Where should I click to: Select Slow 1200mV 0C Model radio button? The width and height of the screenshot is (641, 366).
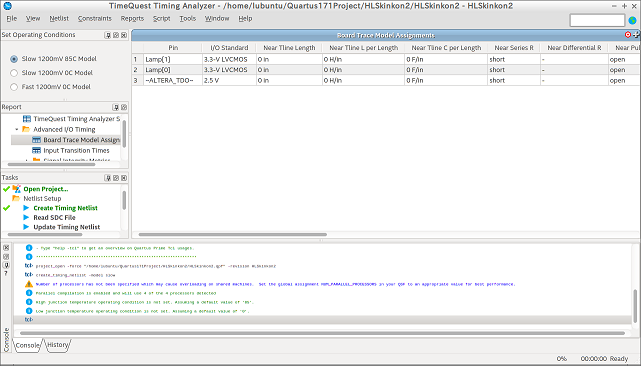click(14, 73)
